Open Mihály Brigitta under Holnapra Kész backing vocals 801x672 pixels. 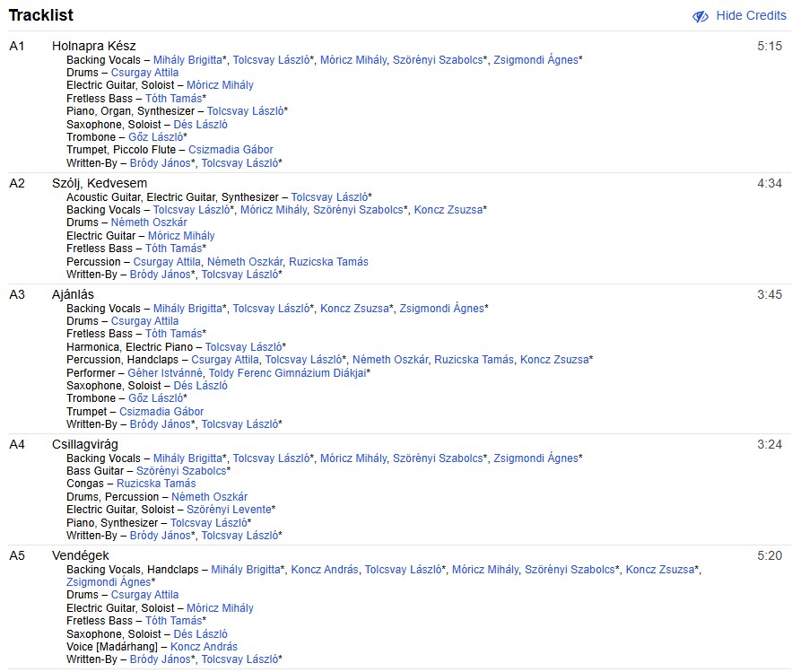point(187,60)
